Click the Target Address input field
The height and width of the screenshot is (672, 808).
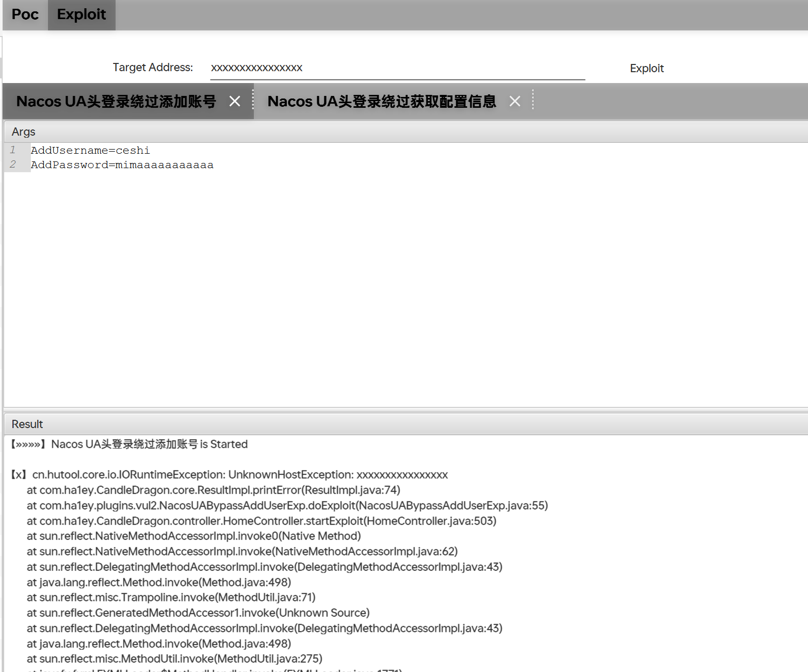(x=397, y=68)
